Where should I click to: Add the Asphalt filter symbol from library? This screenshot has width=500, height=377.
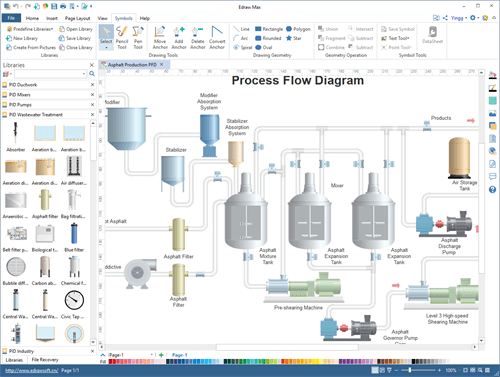45,204
